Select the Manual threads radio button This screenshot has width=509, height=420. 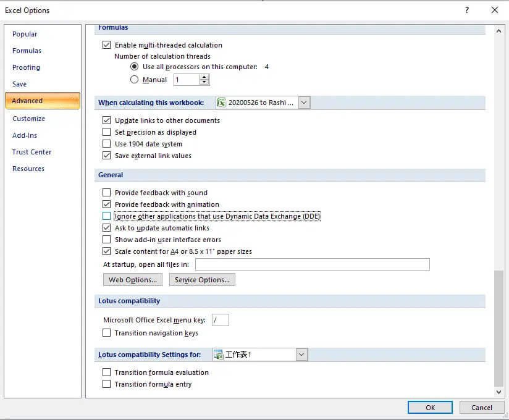[x=134, y=80]
